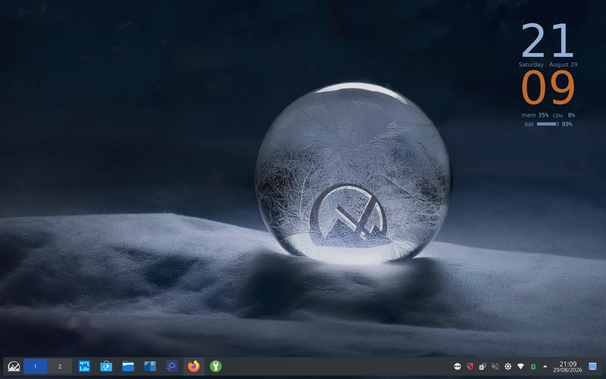Launch the purple cloud app icon

click(x=172, y=366)
